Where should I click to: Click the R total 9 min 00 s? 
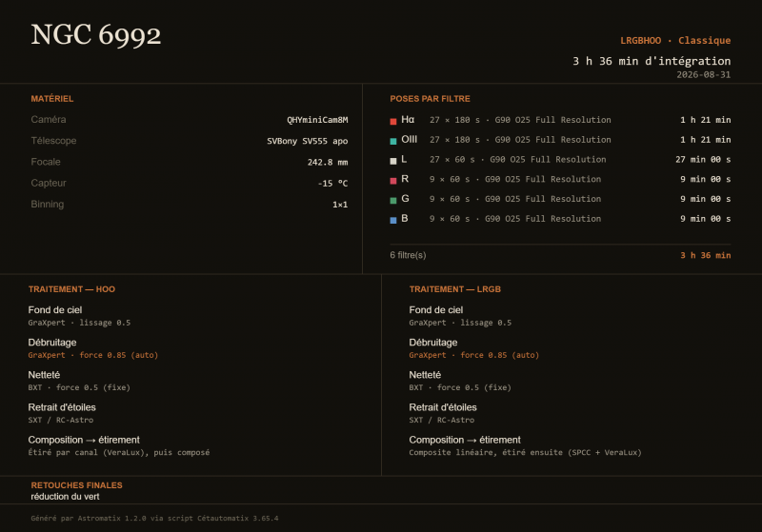(706, 180)
